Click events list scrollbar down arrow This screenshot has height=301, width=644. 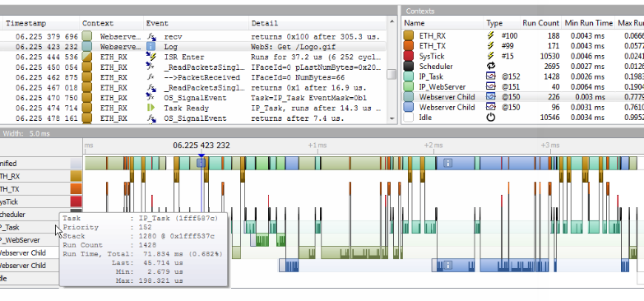coord(391,118)
